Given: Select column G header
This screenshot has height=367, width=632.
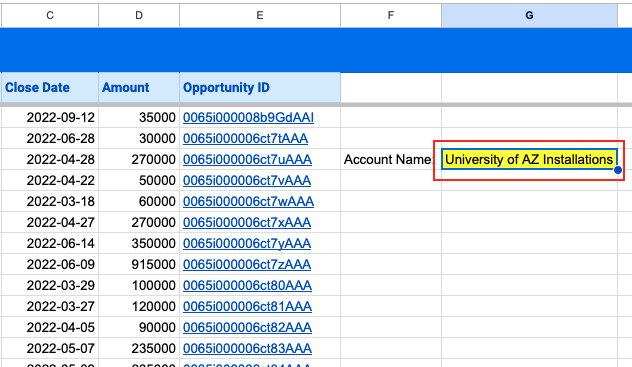Looking at the screenshot, I should click(x=529, y=16).
